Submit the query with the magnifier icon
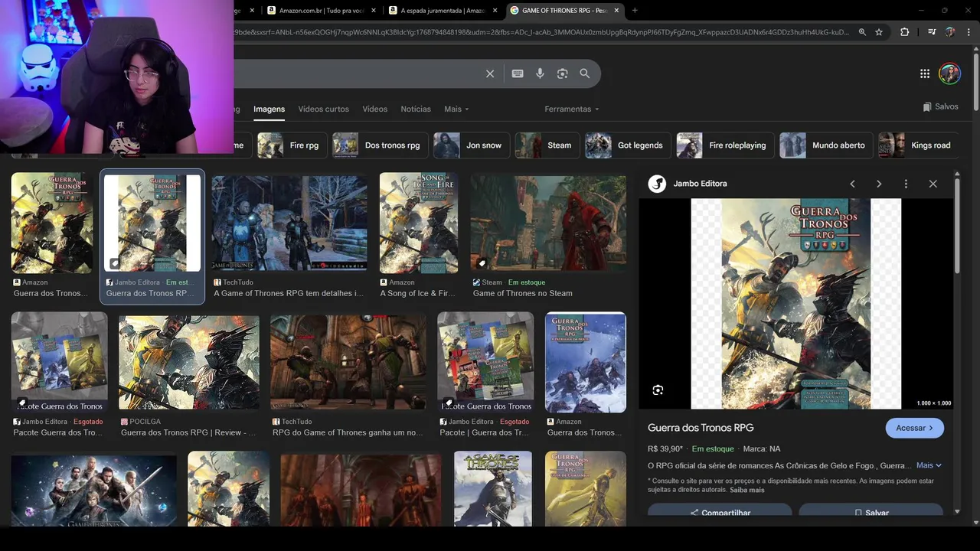This screenshot has width=980, height=551. [x=585, y=73]
